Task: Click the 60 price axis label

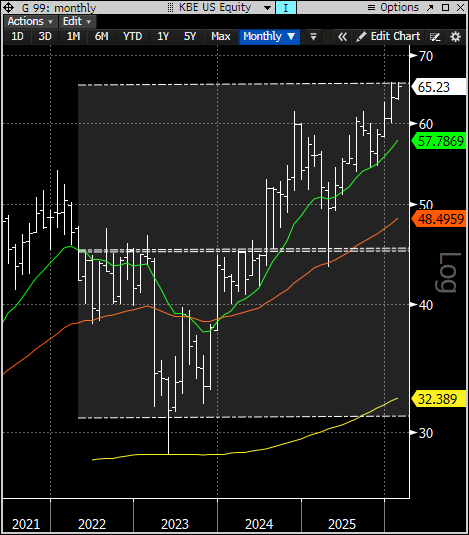Action: click(426, 124)
